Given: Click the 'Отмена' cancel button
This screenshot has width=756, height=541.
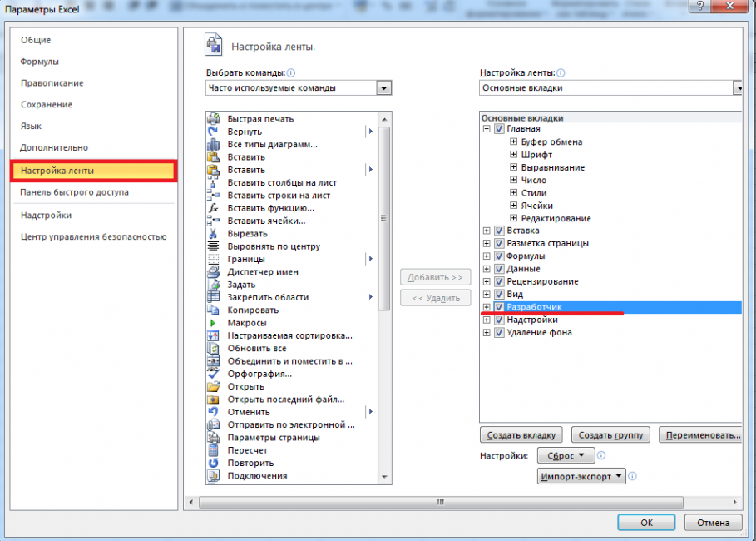Looking at the screenshot, I should (713, 523).
